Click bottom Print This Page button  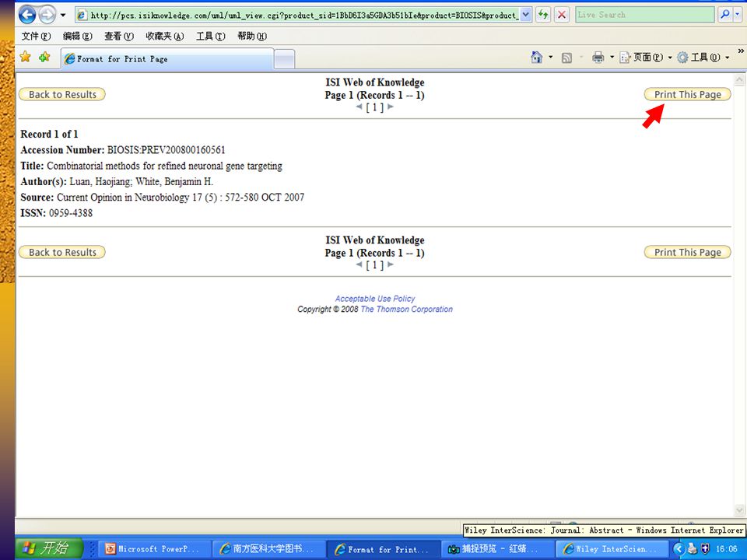(687, 252)
